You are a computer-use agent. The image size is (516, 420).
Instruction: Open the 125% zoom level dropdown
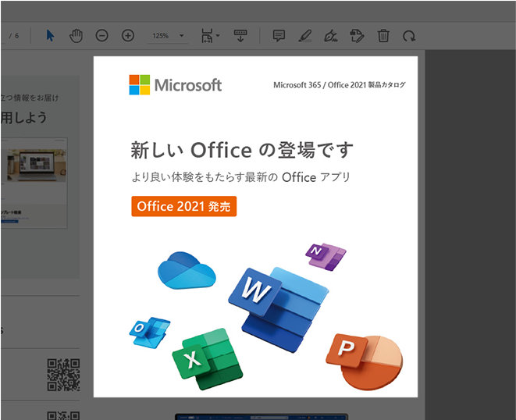click(168, 36)
